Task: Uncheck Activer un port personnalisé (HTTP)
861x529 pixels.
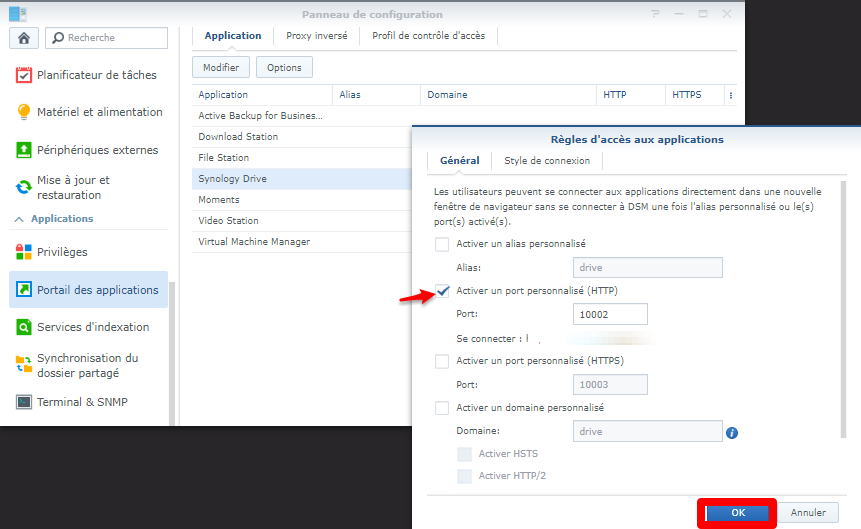Action: pos(442,291)
